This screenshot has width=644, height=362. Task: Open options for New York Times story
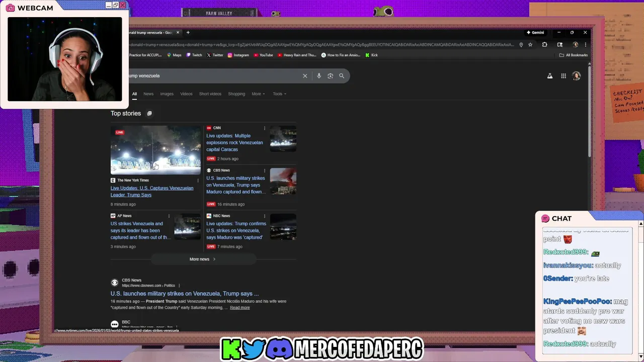tap(198, 180)
